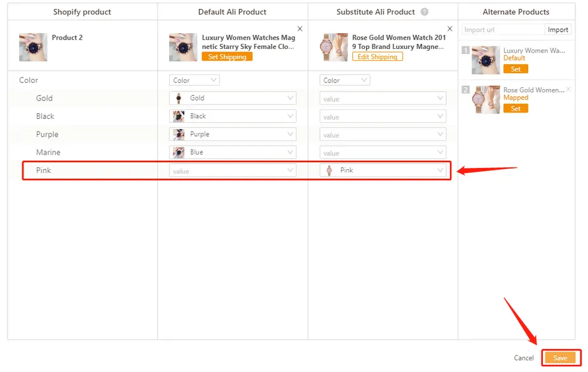The height and width of the screenshot is (372, 588).
Task: Delete the Rose Gold Women alternate product
Action: click(568, 89)
